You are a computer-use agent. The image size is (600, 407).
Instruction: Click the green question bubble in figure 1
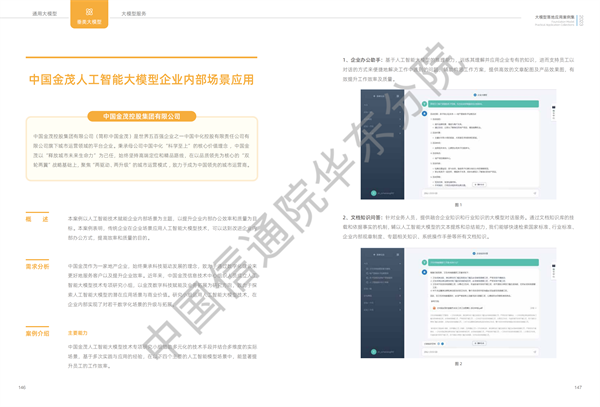click(x=483, y=104)
